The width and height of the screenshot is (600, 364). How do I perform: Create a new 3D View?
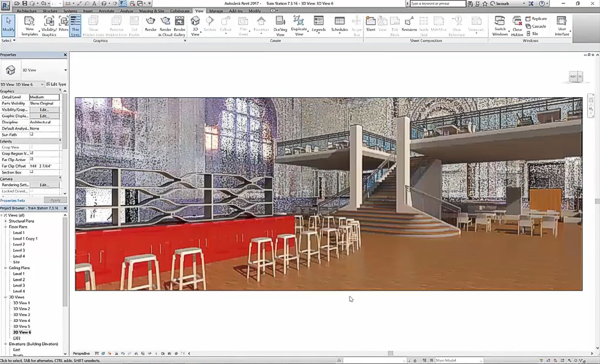(195, 26)
